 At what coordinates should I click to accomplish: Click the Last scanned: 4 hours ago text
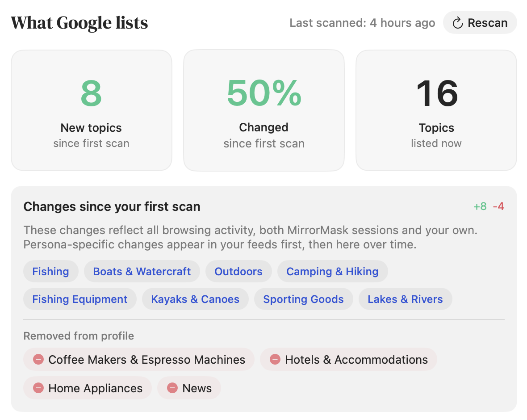362,23
